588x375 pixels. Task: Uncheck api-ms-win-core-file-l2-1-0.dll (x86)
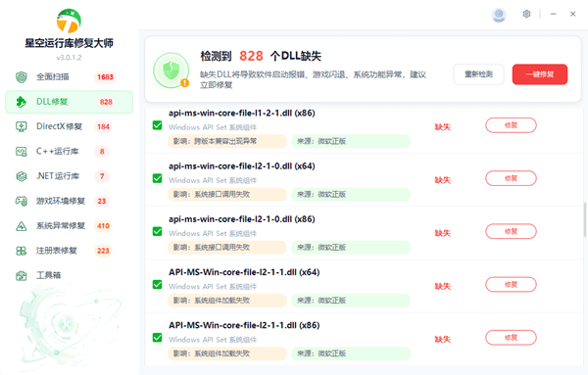point(157,231)
